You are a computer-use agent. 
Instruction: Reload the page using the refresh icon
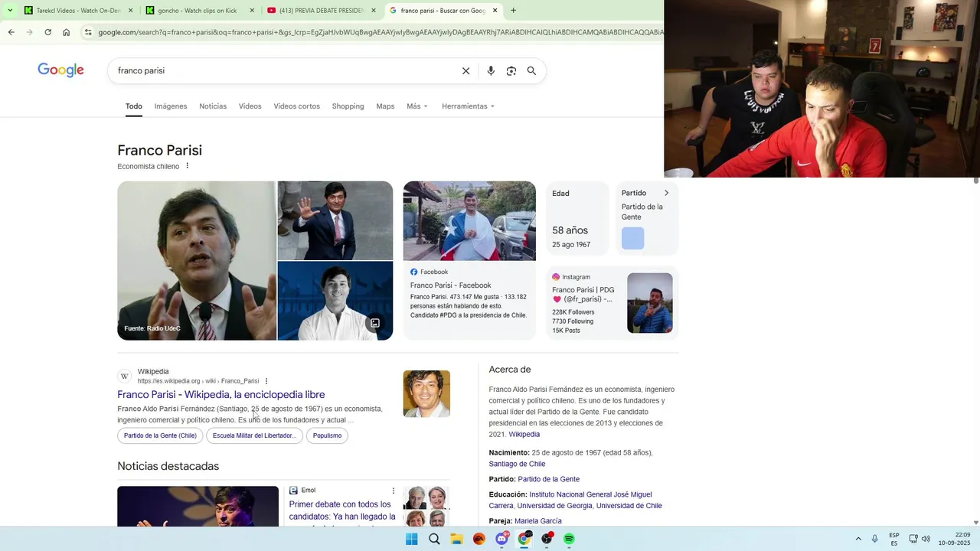(x=47, y=32)
